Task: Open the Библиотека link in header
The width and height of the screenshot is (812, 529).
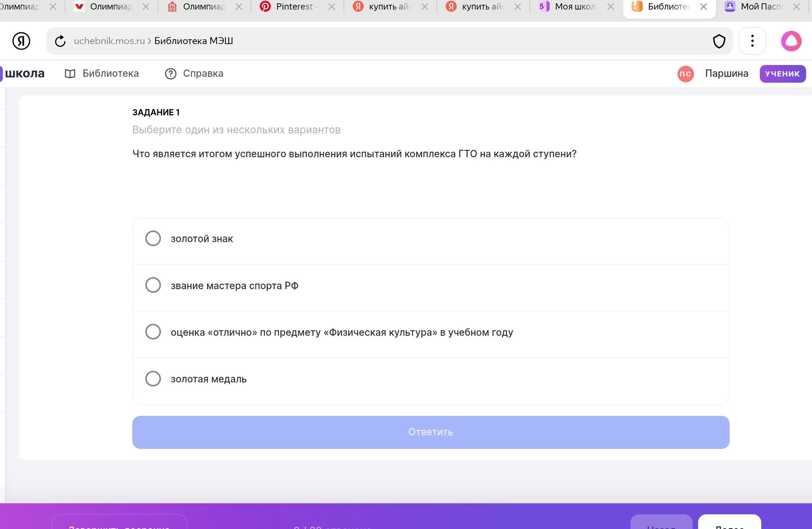Action: [110, 74]
